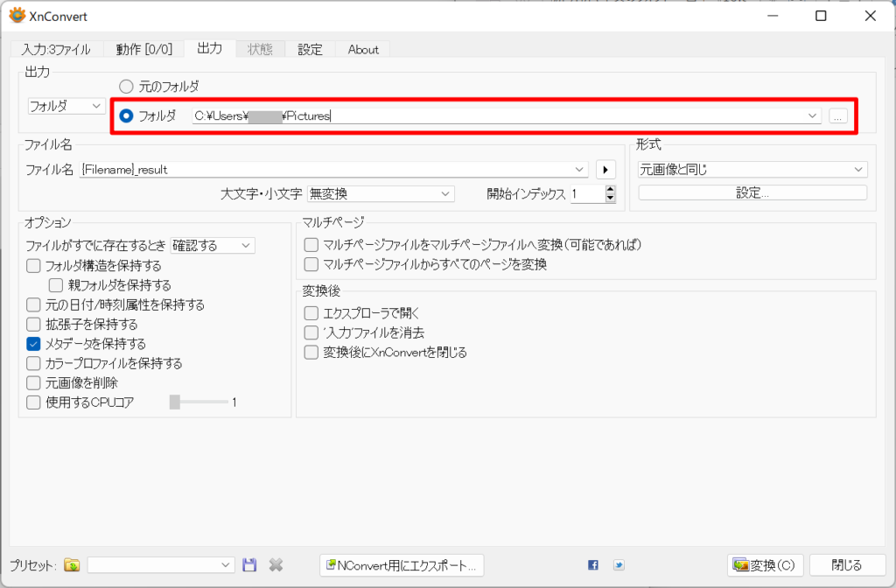The image size is (896, 588).
Task: Expand the output folder path dropdown arrow
Action: (x=813, y=115)
